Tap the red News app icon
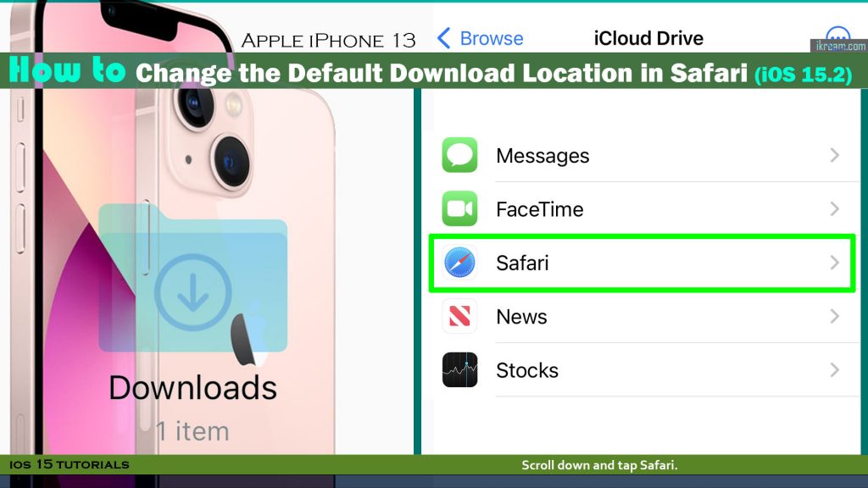 click(459, 316)
